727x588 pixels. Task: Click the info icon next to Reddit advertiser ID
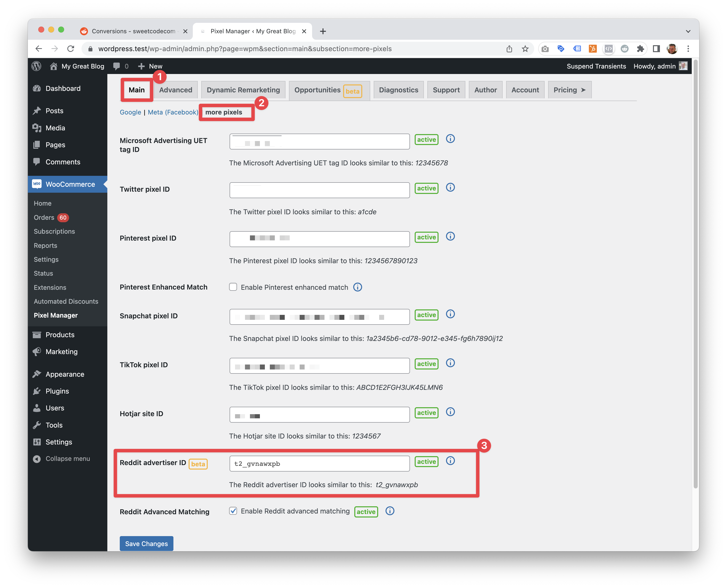tap(451, 461)
